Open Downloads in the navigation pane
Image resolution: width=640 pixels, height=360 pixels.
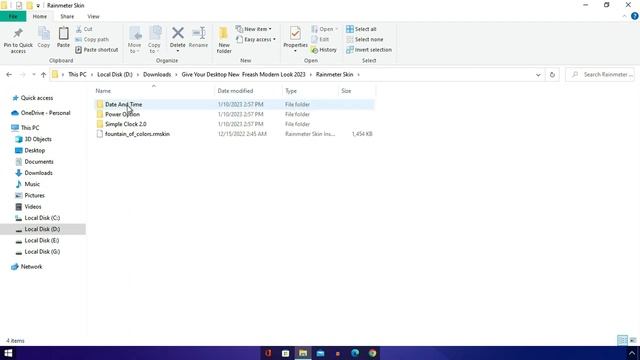[34, 173]
